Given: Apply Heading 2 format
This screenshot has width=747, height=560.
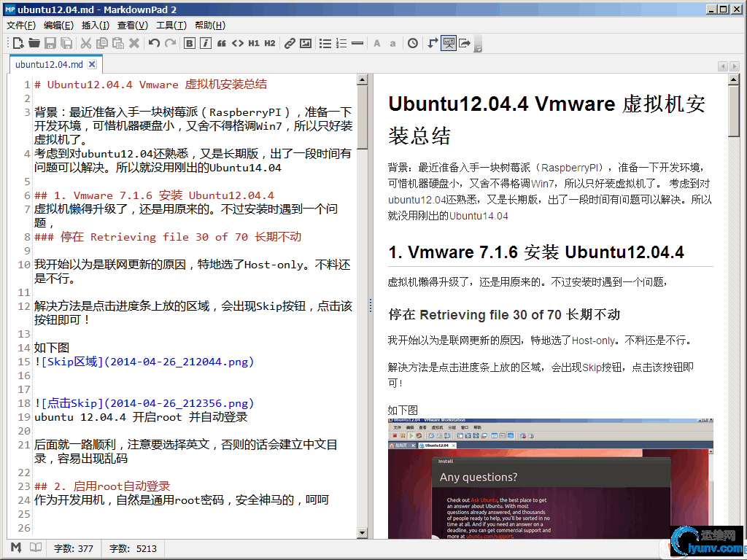Looking at the screenshot, I should [x=270, y=43].
